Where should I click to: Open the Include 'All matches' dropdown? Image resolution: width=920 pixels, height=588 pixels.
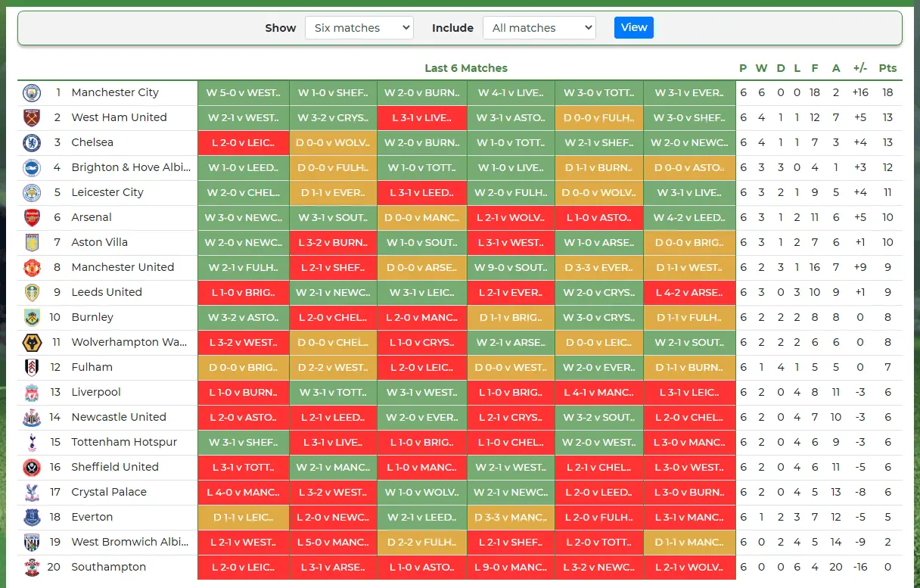pos(539,28)
